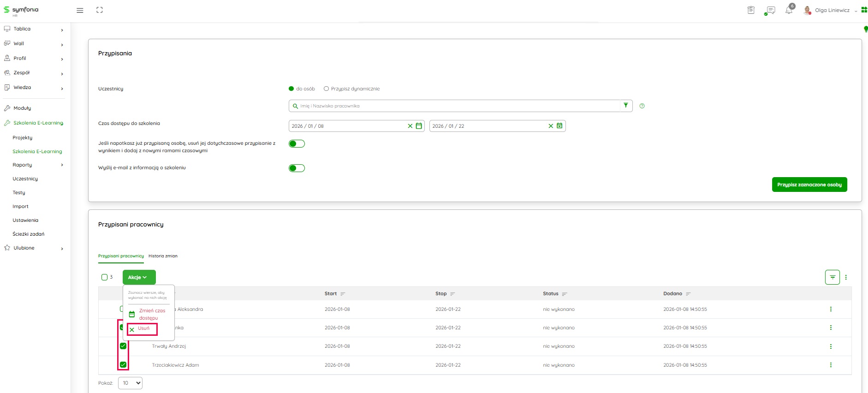
Task: Open calendar for end date 2026/01/22
Action: coord(559,126)
